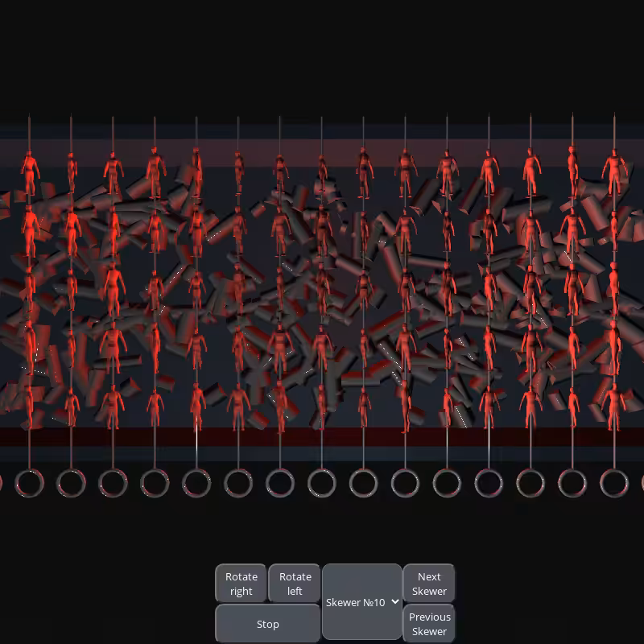Expand the skewer selector chevron arrow
This screenshot has height=644, width=644.
(395, 601)
